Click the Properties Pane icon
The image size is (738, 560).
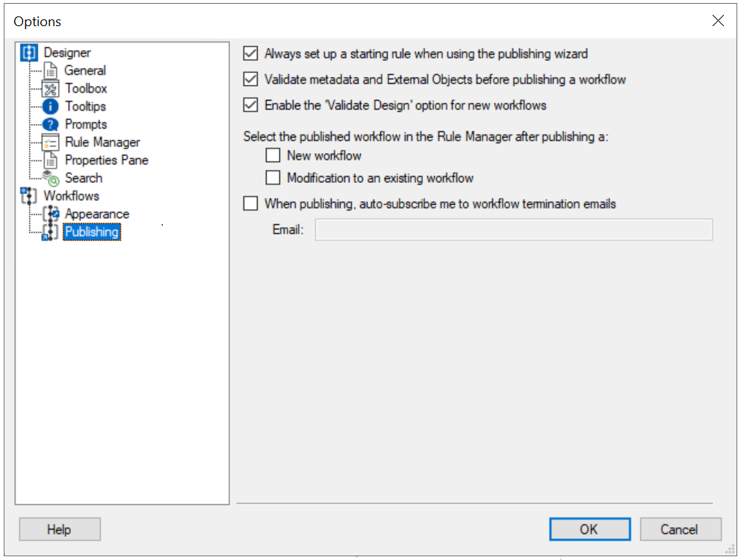[51, 161]
